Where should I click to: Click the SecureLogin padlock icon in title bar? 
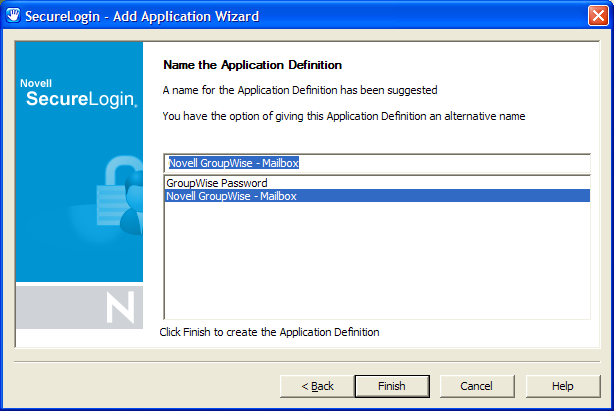coord(14,16)
